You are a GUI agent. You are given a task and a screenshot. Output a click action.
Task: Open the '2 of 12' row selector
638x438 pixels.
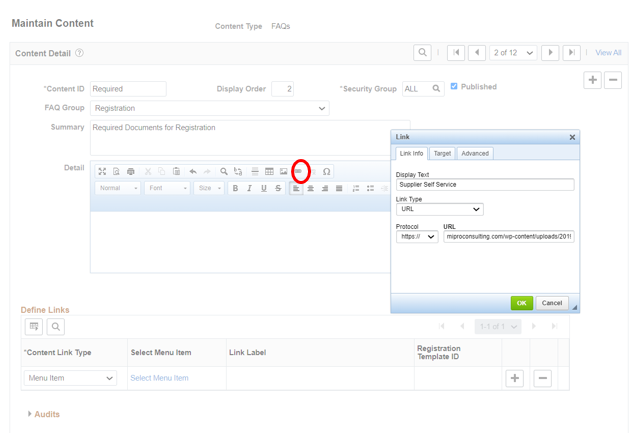pyautogui.click(x=513, y=53)
